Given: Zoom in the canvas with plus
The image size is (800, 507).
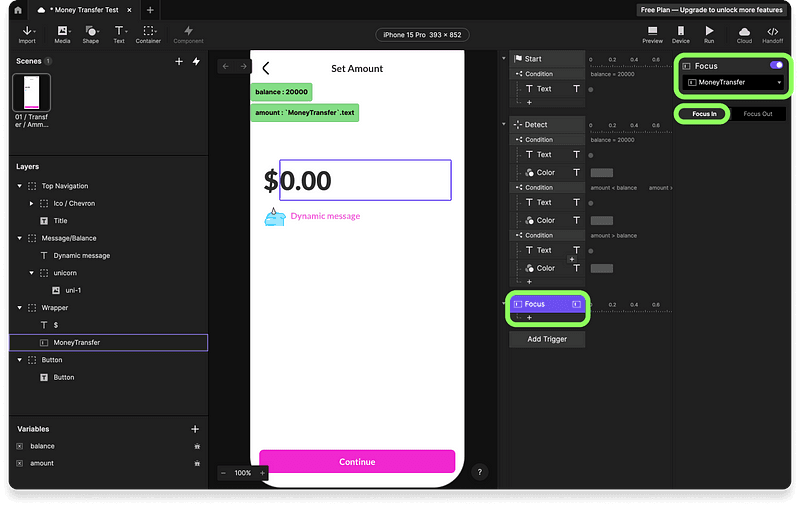Looking at the screenshot, I should (262, 473).
